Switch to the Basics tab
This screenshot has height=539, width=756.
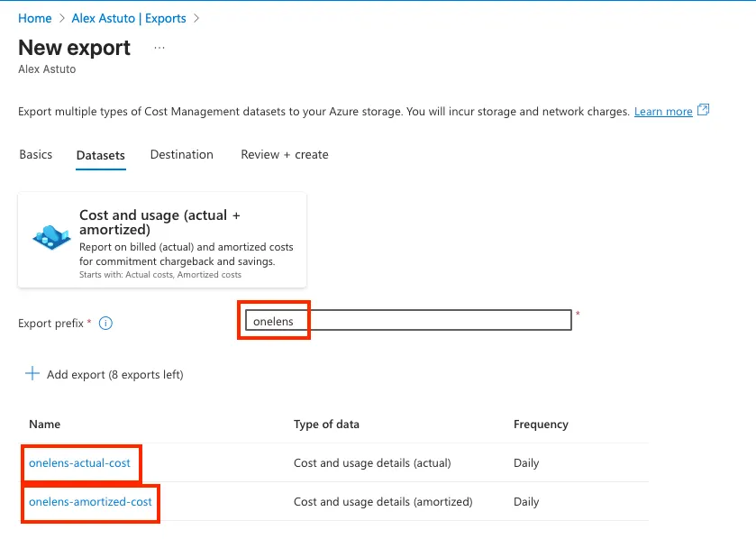36,155
